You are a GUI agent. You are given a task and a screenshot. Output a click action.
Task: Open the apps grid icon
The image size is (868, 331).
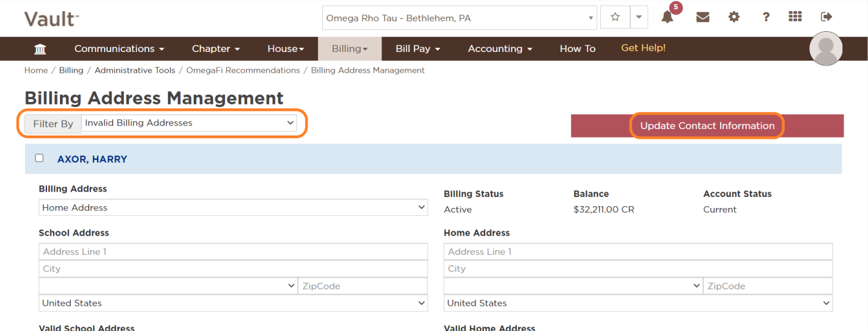[x=795, y=17]
